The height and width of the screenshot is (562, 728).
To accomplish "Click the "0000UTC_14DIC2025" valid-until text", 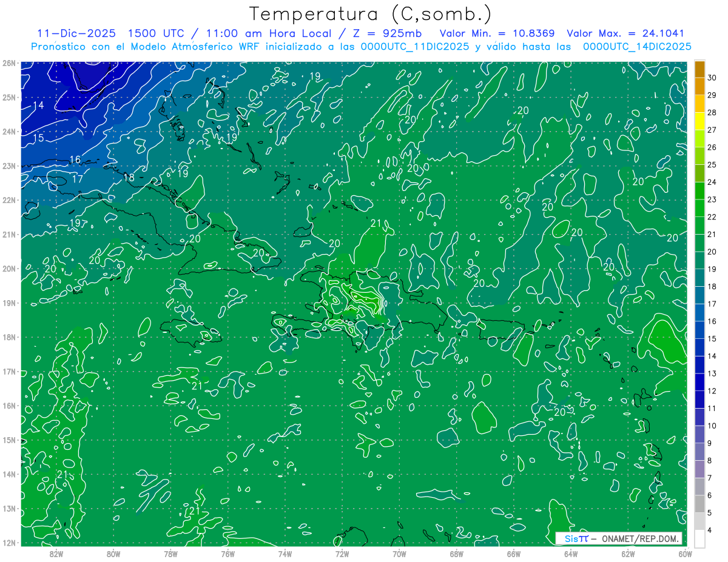I will 637,47.
